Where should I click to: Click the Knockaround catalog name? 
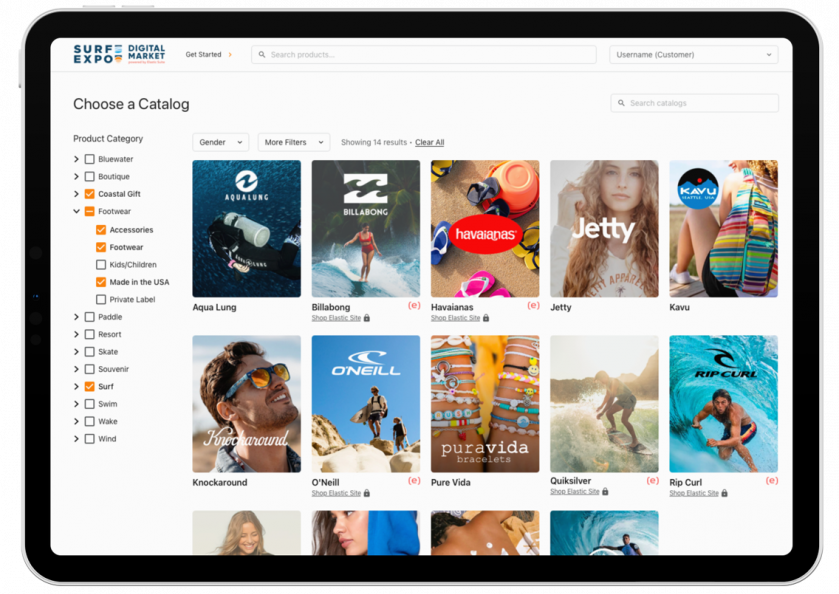point(220,482)
